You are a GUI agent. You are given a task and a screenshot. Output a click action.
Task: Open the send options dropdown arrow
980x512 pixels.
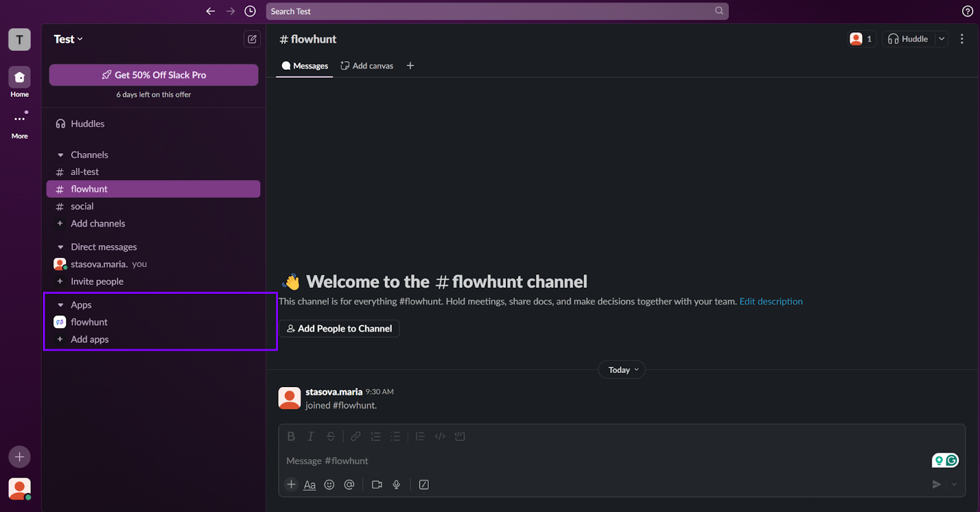coord(954,484)
